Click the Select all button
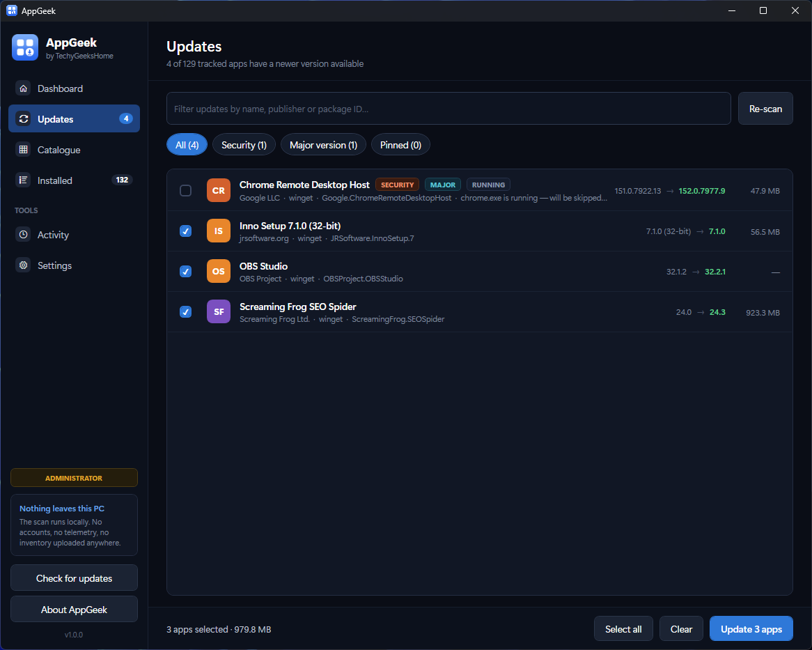 [x=623, y=629]
